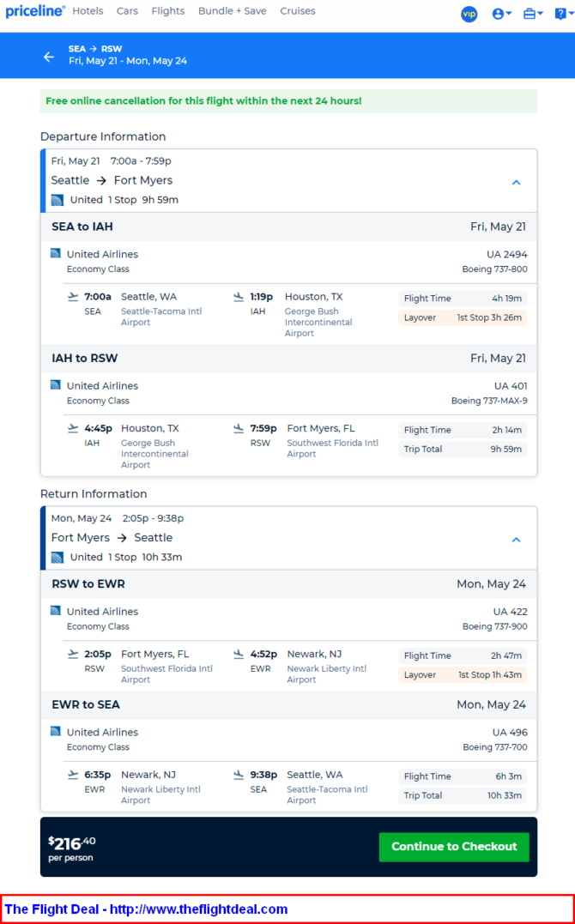Click the Return Information heading
This screenshot has height=924, width=575.
(x=94, y=493)
